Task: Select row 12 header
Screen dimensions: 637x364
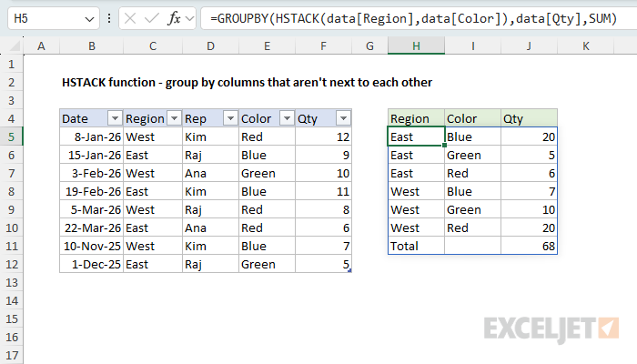Action: point(11,264)
